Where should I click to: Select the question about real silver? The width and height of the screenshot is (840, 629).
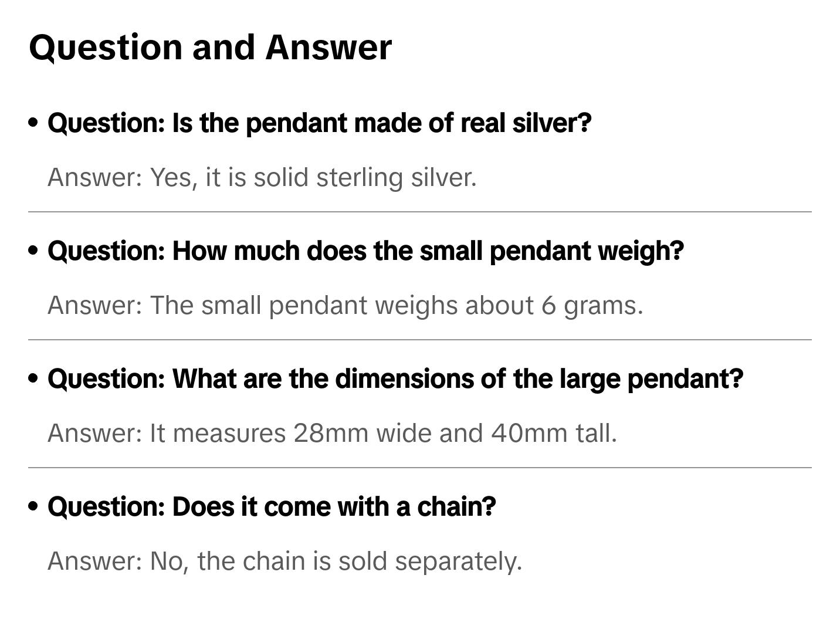pyautogui.click(x=319, y=123)
